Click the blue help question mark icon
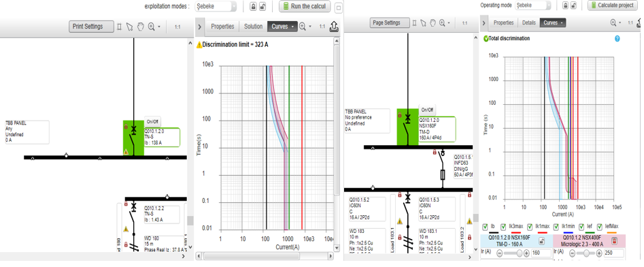The image size is (644, 267). tap(617, 38)
